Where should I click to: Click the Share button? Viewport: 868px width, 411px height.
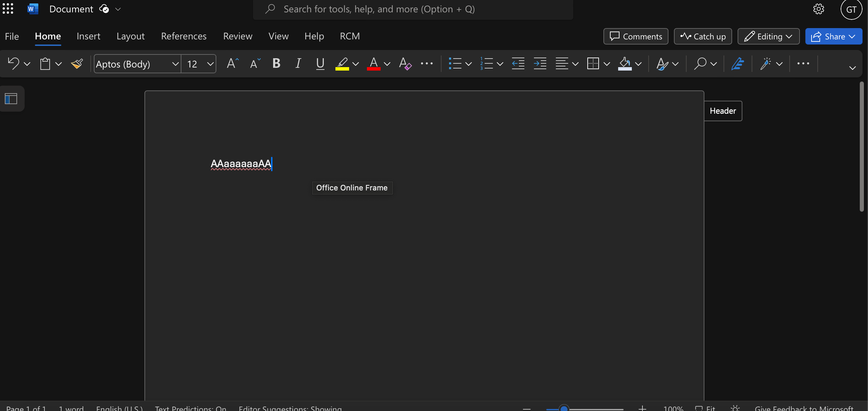click(x=833, y=36)
